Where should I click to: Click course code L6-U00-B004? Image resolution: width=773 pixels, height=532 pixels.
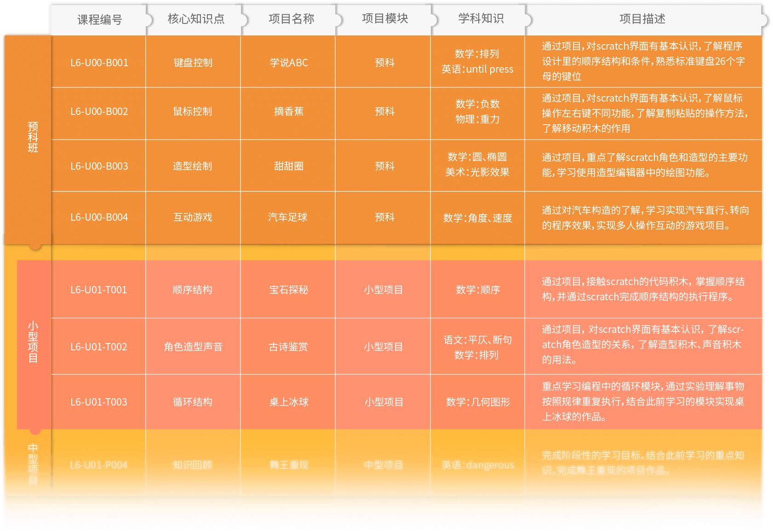[99, 217]
